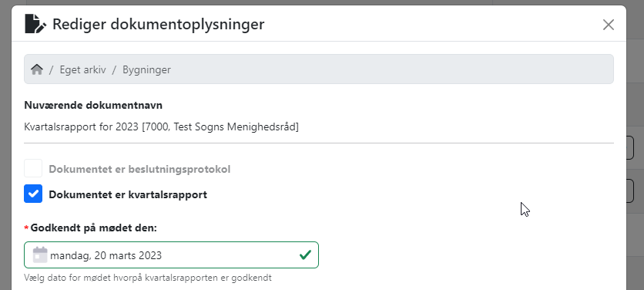Open the Eget arkiv breadcrumb
Viewport: 644px width, 290px height.
pyautogui.click(x=83, y=69)
